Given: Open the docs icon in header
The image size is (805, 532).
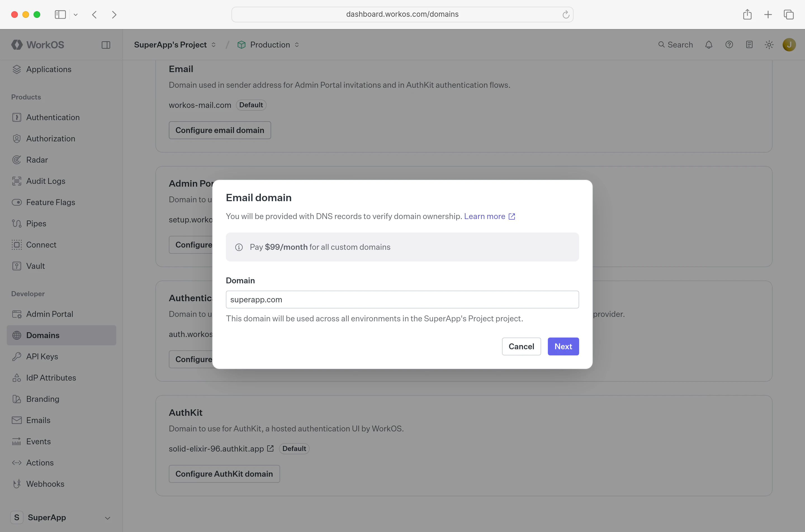Looking at the screenshot, I should pyautogui.click(x=749, y=45).
